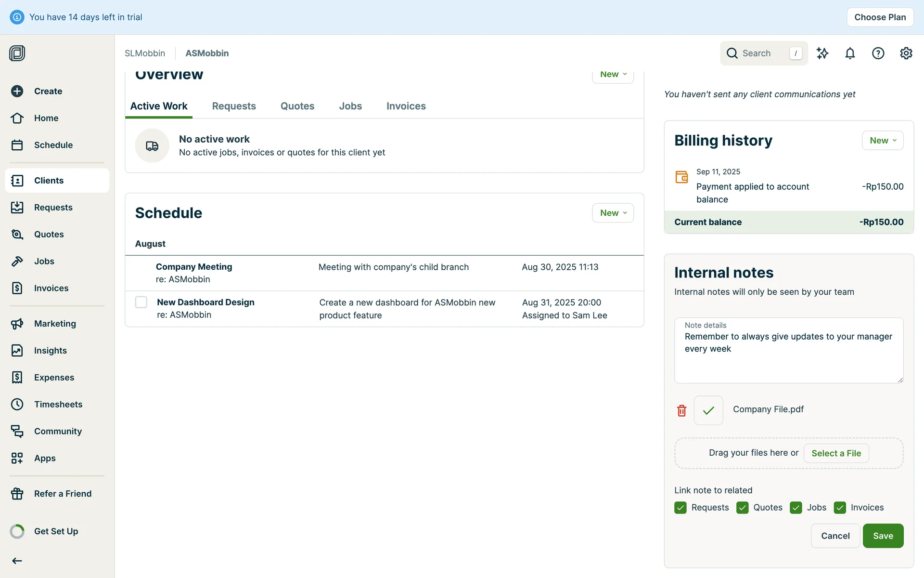The width and height of the screenshot is (924, 578).
Task: Open Timesheets from the sidebar
Action: [58, 404]
